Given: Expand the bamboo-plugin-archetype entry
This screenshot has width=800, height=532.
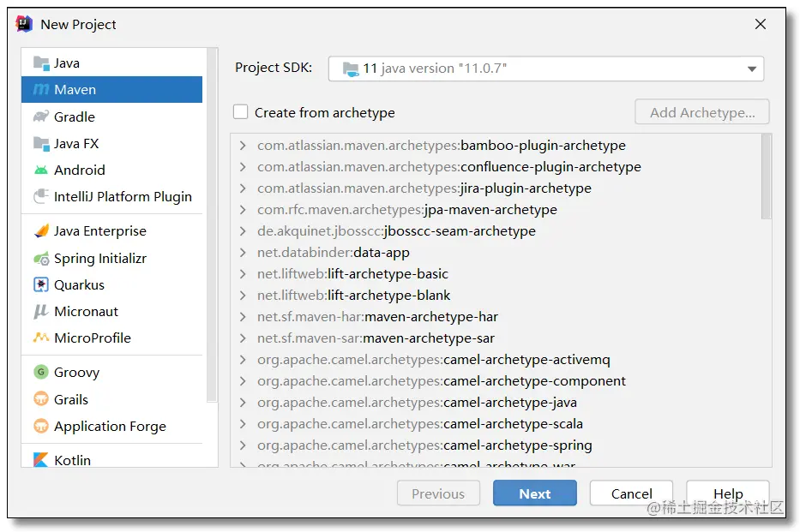Looking at the screenshot, I should click(x=243, y=146).
